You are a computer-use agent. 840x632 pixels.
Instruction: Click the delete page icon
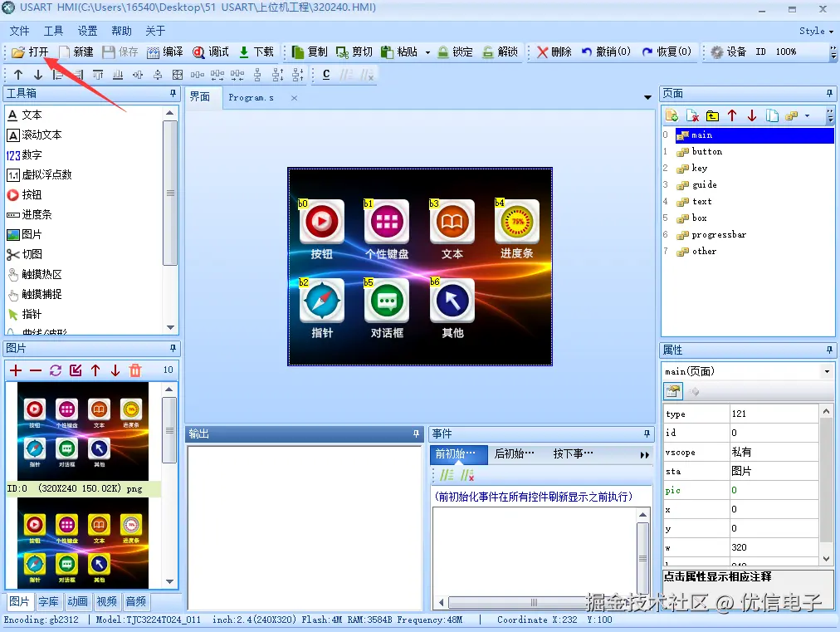692,115
